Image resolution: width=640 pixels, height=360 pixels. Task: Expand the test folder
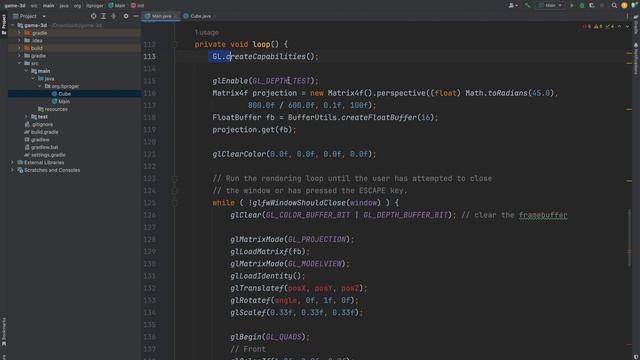click(26, 117)
